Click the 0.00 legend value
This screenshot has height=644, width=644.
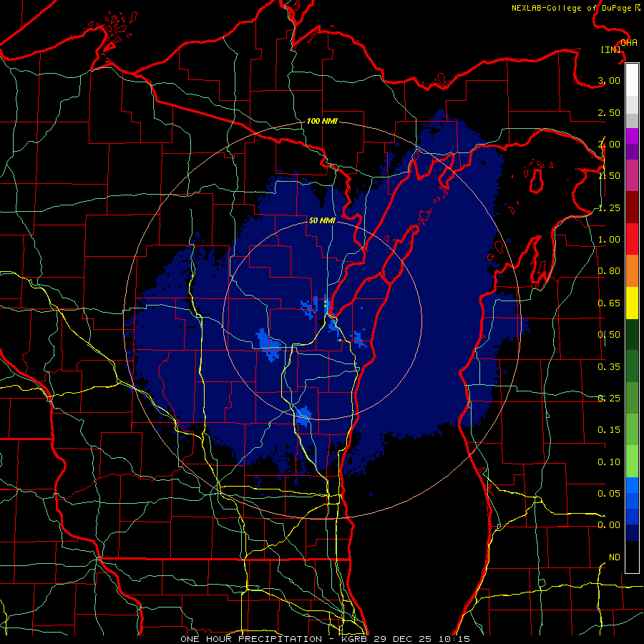pos(609,525)
